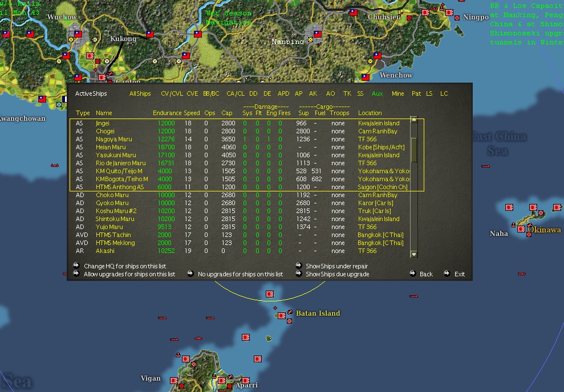Filter list by BB/BC battleships

pos(211,93)
